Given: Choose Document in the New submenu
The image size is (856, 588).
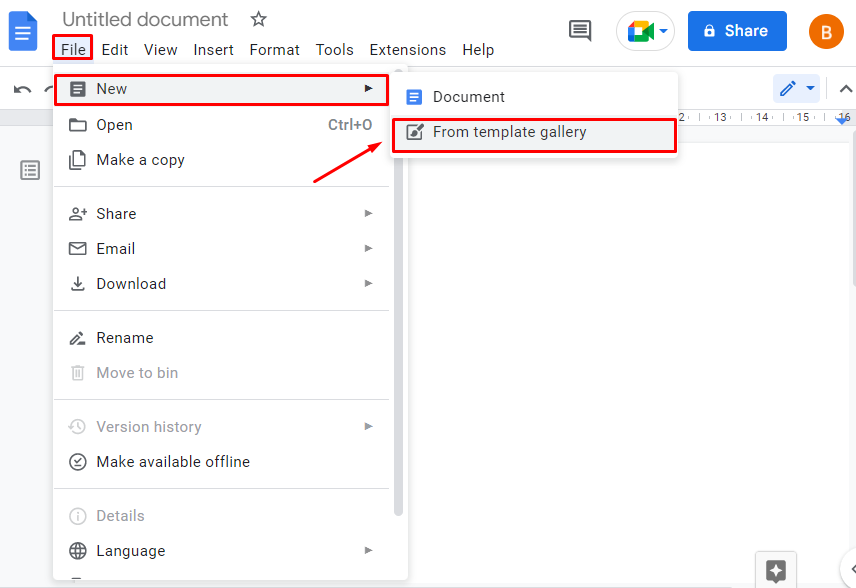Looking at the screenshot, I should (534, 97).
